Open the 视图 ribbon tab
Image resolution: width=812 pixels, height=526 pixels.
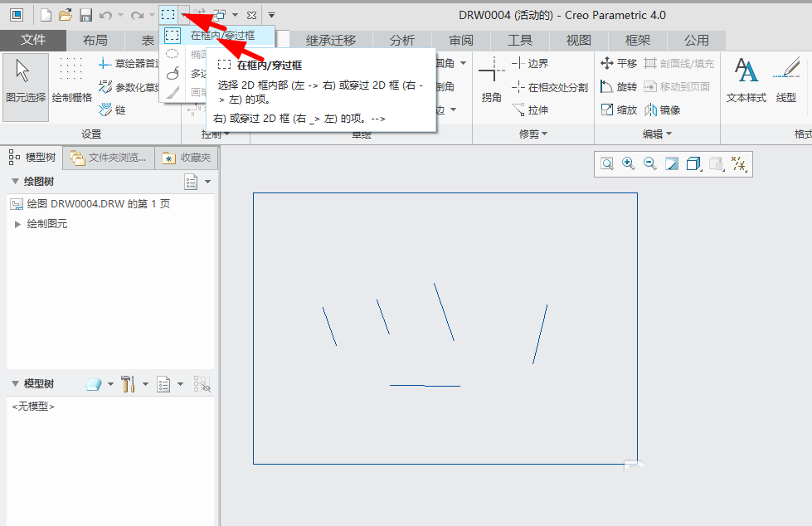(x=578, y=40)
